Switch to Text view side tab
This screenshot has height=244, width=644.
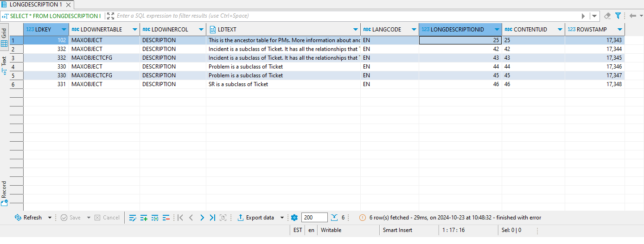4,66
